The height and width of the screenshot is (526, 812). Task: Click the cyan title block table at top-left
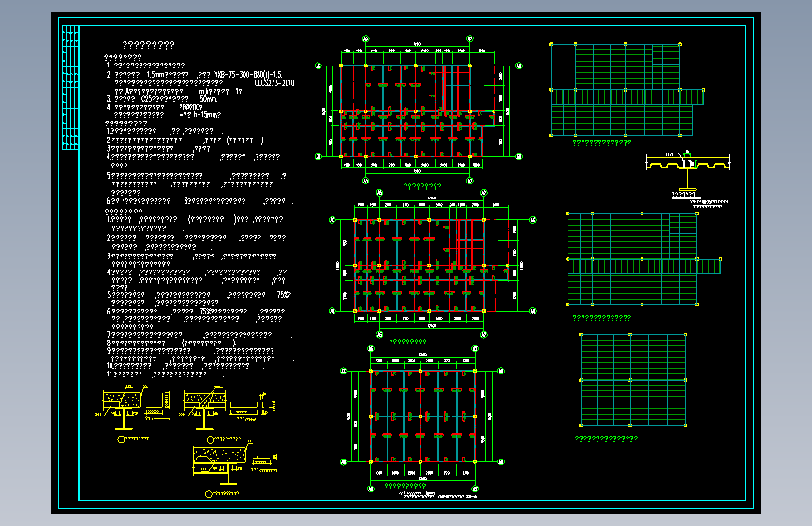[70, 87]
